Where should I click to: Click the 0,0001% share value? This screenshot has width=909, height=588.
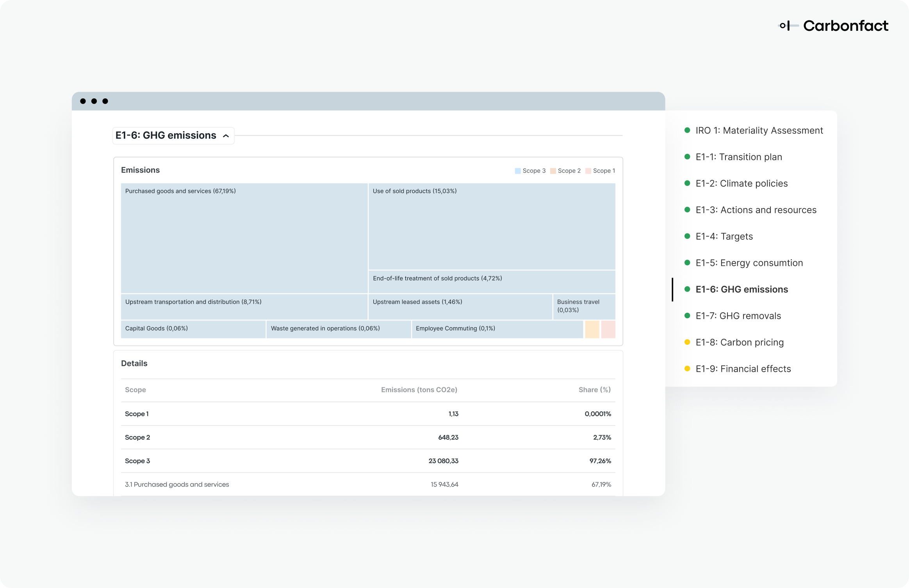point(598,414)
